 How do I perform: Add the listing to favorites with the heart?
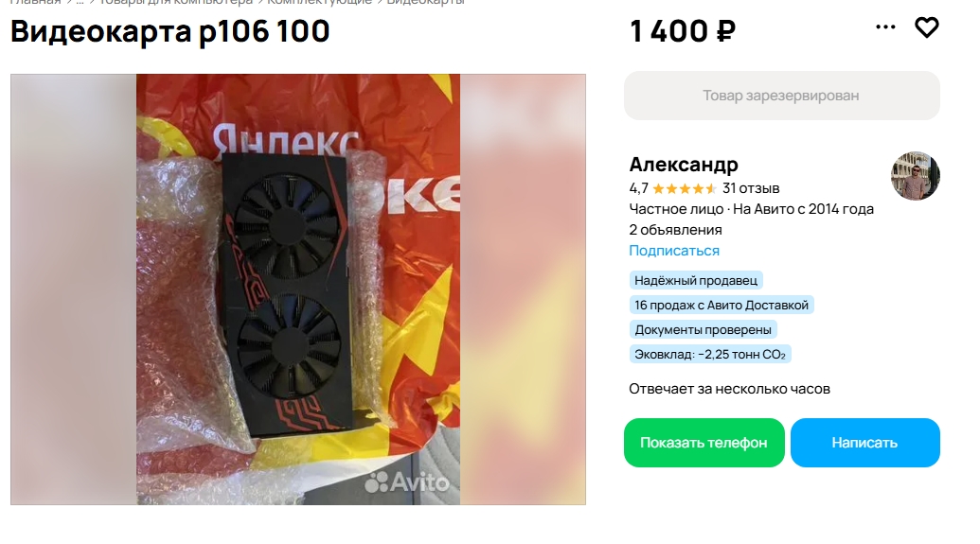(926, 27)
